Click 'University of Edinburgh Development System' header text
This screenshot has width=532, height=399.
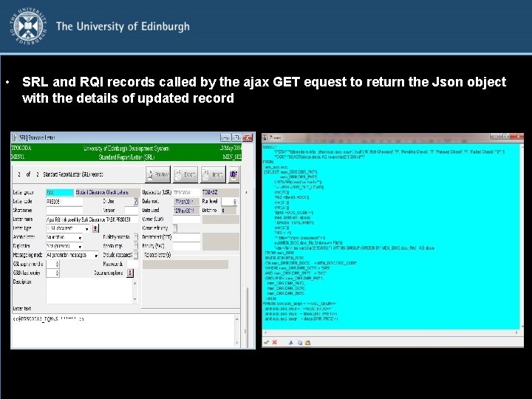[126, 149]
